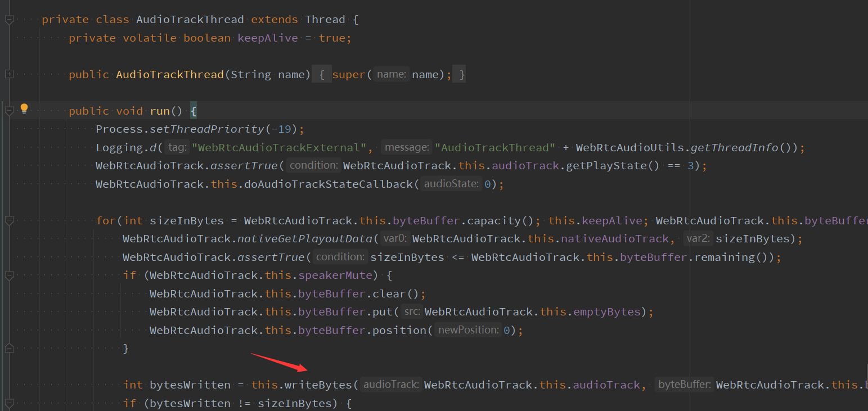Viewport: 868px width, 411px height.
Task: Collapse the run() method fold marker
Action: point(9,111)
